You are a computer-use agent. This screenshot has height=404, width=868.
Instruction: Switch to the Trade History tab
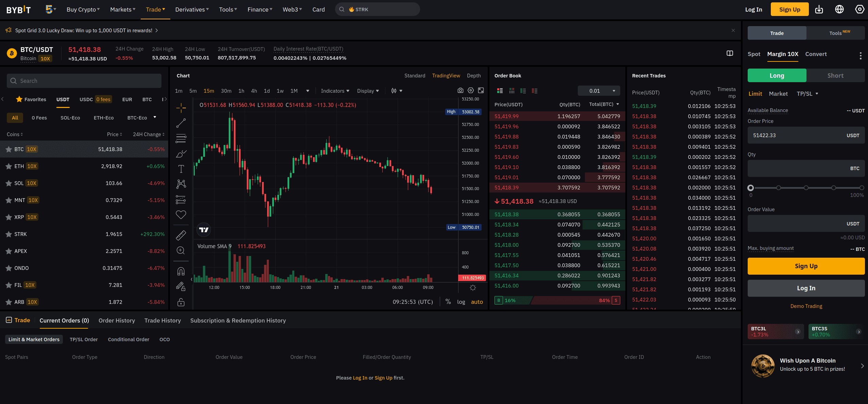point(162,320)
